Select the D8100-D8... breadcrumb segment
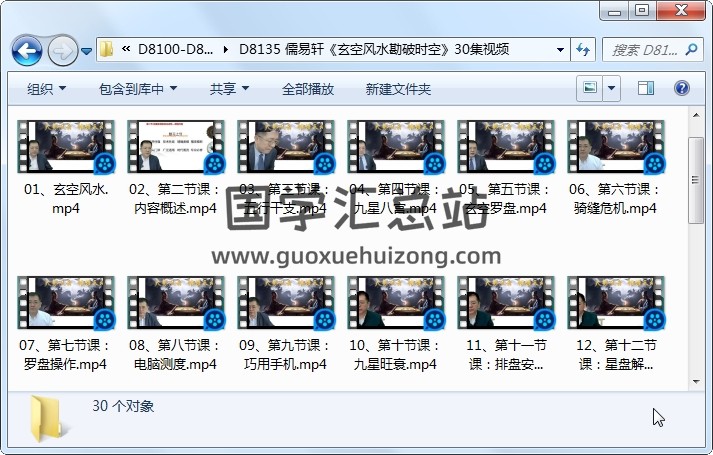The width and height of the screenshot is (713, 455). (x=175, y=49)
